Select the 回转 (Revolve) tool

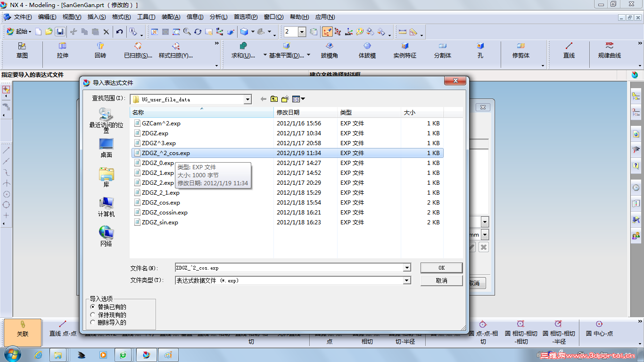pyautogui.click(x=100, y=51)
